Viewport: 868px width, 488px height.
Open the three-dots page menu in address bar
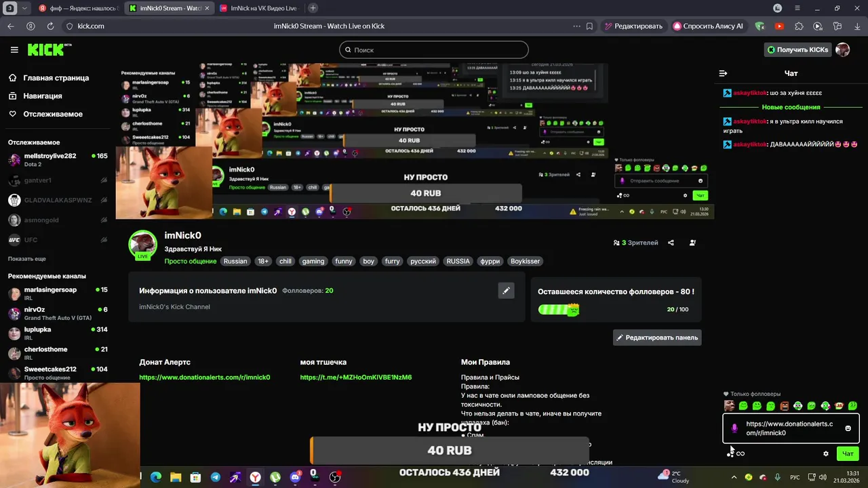[576, 26]
